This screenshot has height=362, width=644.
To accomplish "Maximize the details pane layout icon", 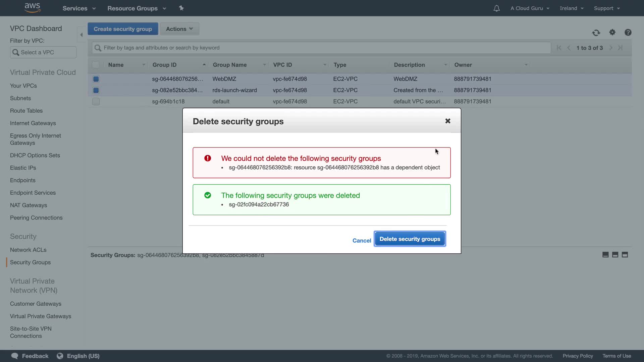I will click(x=625, y=255).
